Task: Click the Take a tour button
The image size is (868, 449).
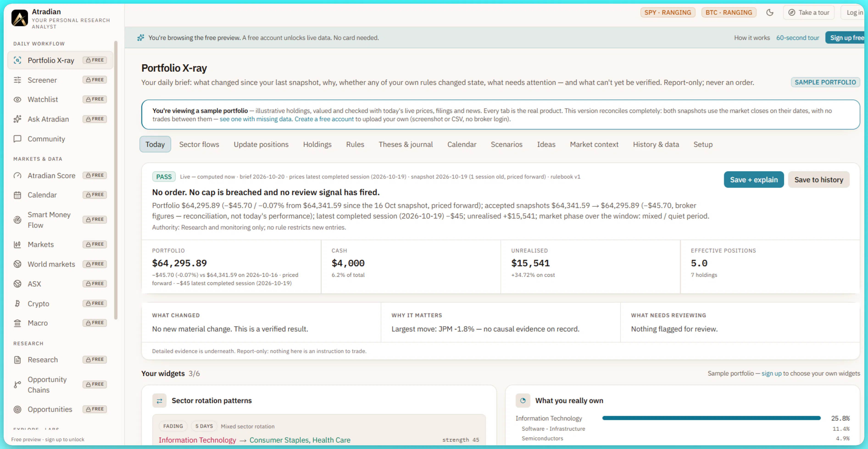Action: click(x=809, y=12)
